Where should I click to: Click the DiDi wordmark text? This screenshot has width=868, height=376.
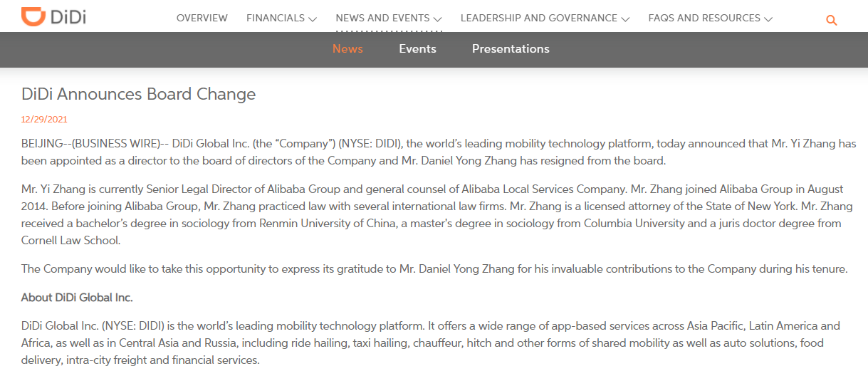pos(68,16)
